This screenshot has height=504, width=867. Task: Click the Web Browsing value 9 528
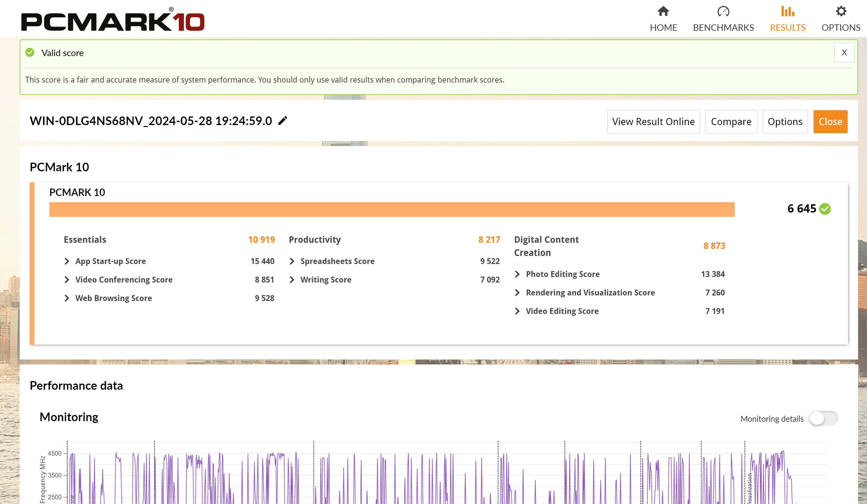click(265, 299)
